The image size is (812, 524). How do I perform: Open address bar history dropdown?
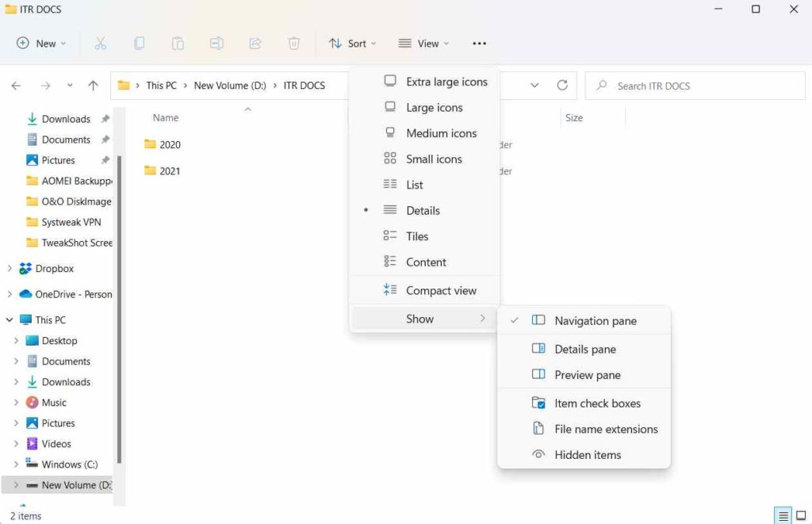(x=534, y=86)
